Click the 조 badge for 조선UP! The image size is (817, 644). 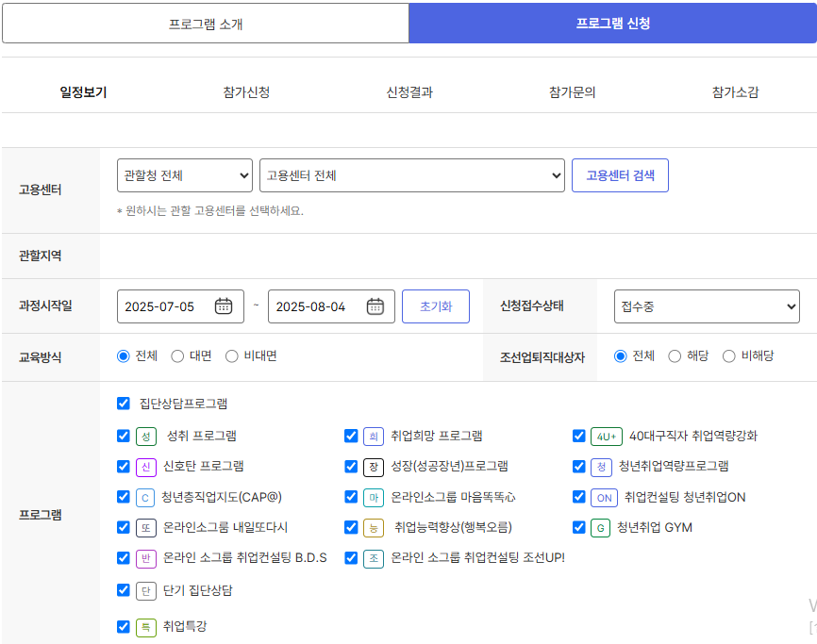[374, 558]
